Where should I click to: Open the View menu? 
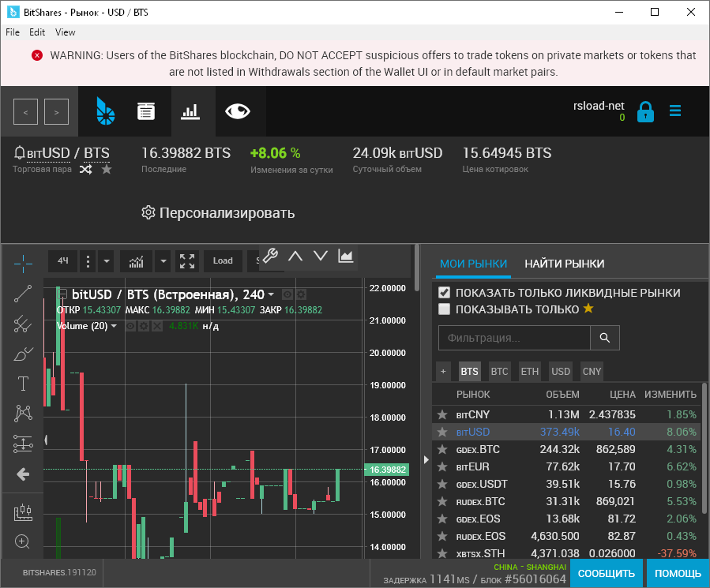click(65, 32)
